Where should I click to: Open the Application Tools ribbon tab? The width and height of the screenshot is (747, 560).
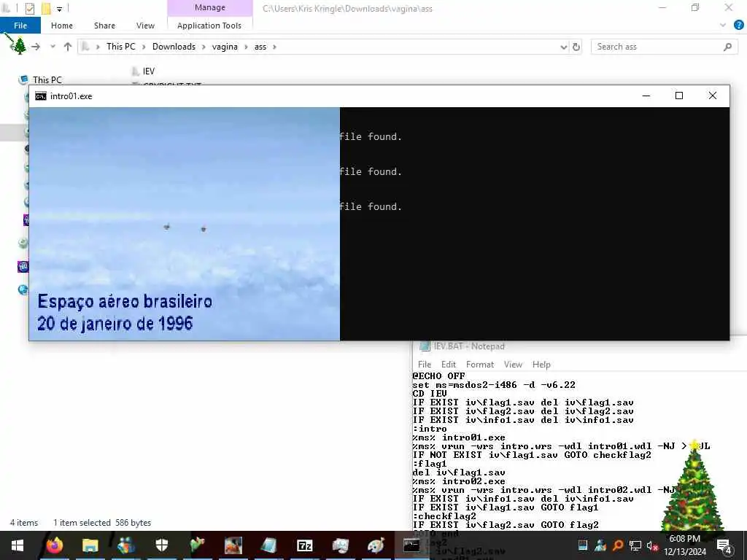coord(209,26)
